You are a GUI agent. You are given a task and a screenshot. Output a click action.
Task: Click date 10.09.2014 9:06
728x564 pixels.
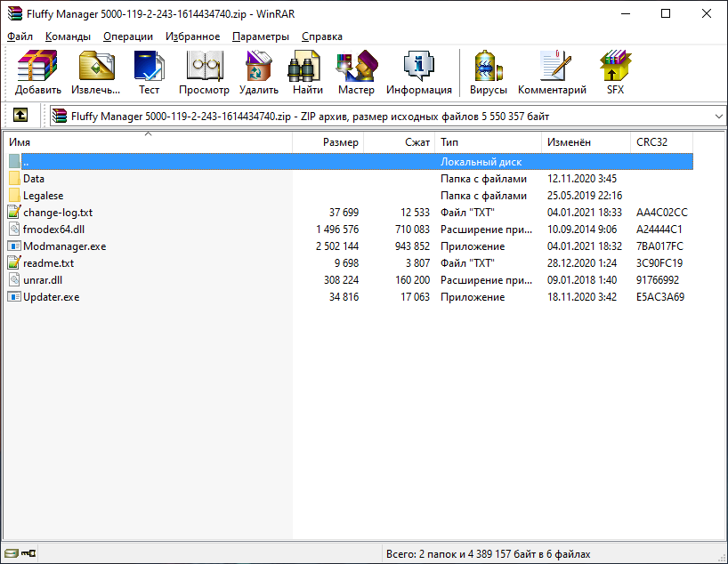pyautogui.click(x=582, y=230)
